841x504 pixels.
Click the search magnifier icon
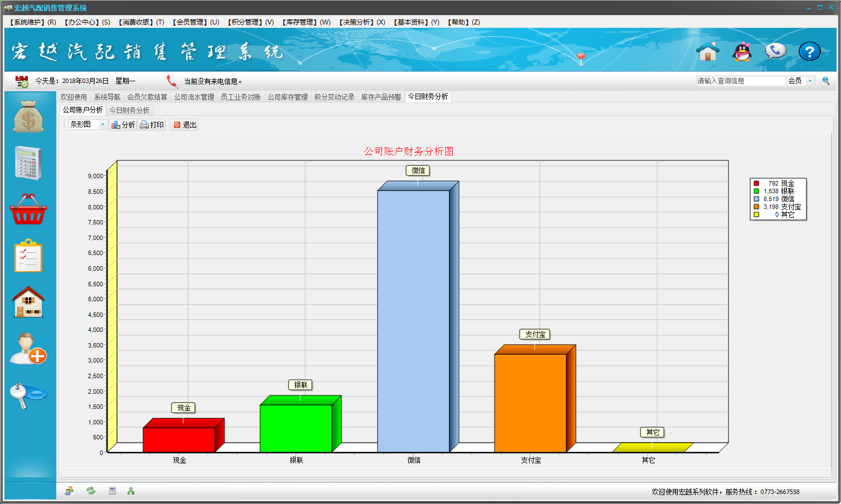(826, 81)
